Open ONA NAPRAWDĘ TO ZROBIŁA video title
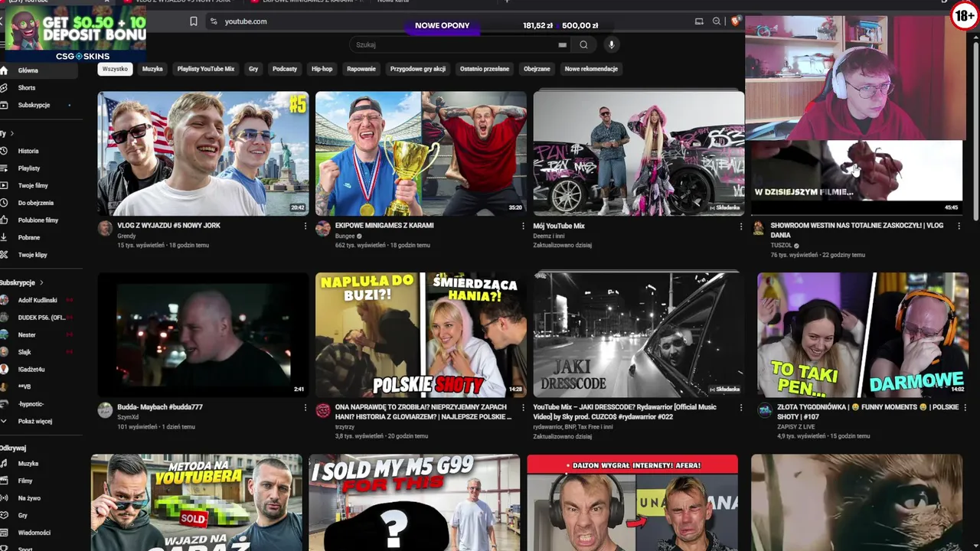The height and width of the screenshot is (551, 980). (423, 412)
